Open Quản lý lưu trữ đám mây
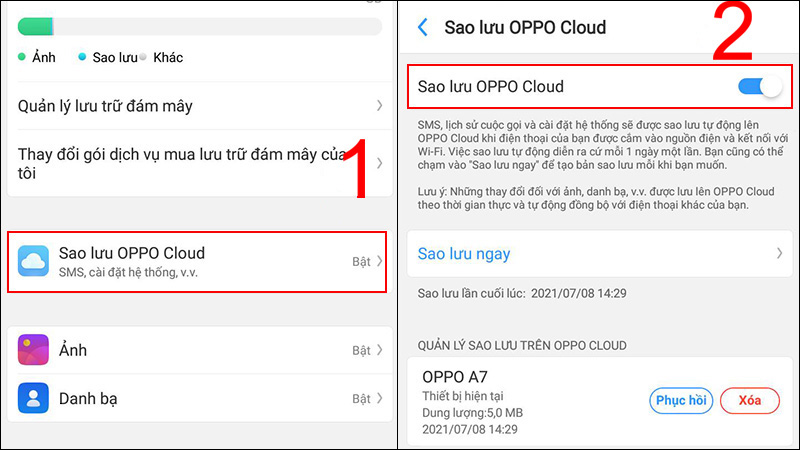 (x=200, y=106)
